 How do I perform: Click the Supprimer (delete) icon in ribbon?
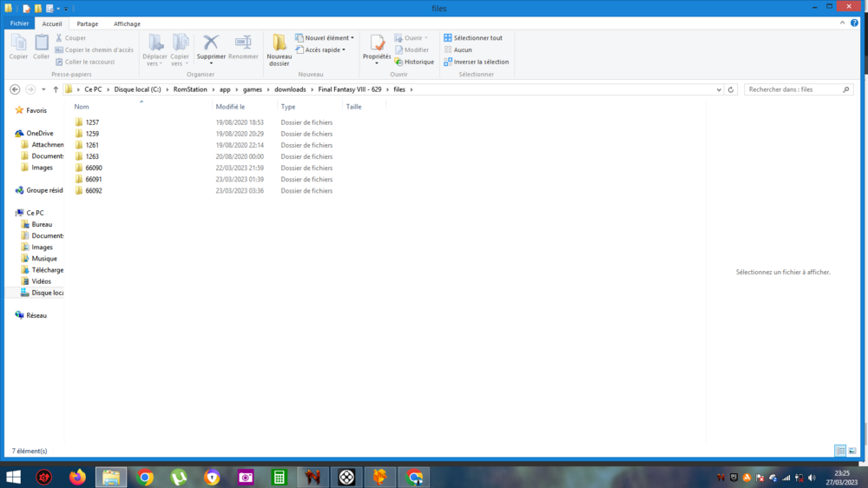[210, 43]
